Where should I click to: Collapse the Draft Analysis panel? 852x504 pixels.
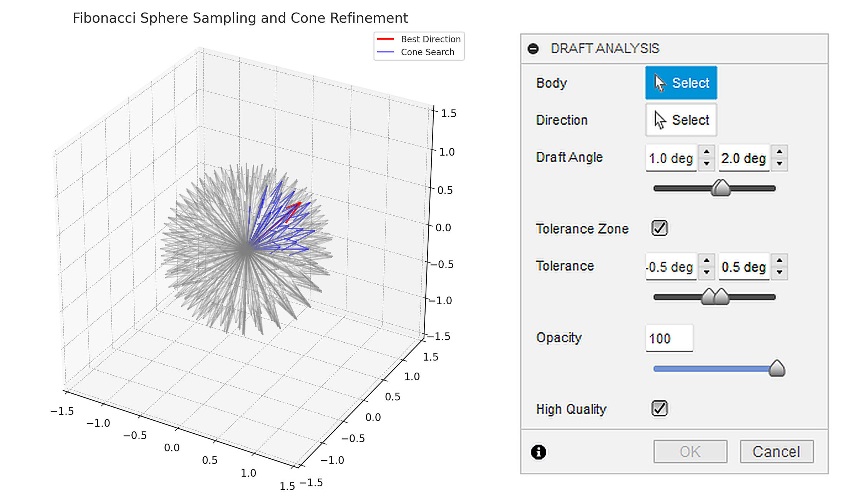[533, 48]
